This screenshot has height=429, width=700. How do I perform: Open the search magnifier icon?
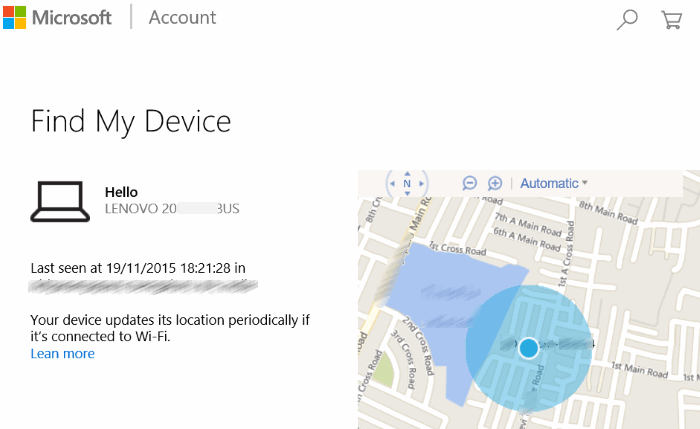point(627,20)
